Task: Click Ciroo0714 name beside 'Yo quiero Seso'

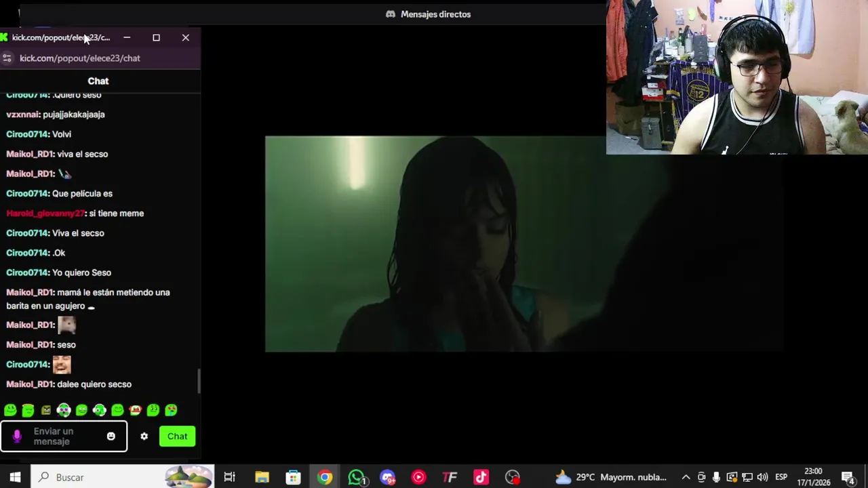Action: [26, 272]
